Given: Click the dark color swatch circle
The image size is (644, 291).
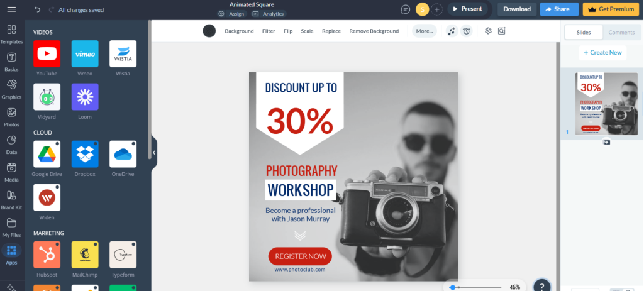Looking at the screenshot, I should point(209,31).
